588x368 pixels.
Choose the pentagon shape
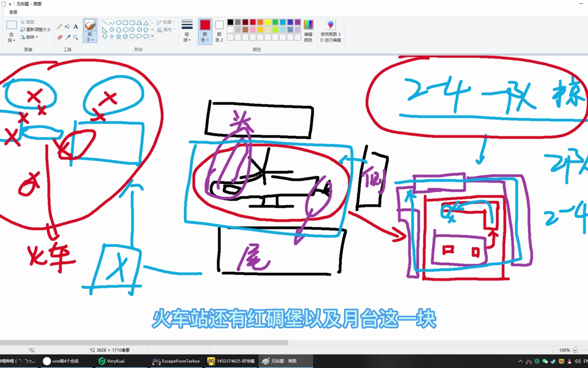[x=119, y=30]
